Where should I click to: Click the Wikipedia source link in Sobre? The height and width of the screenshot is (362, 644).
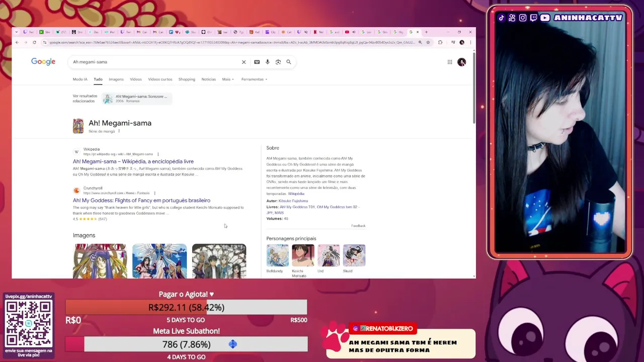point(296,194)
